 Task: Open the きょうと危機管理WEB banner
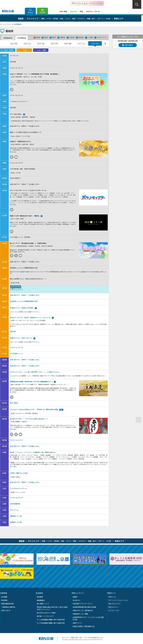(x=126, y=559)
